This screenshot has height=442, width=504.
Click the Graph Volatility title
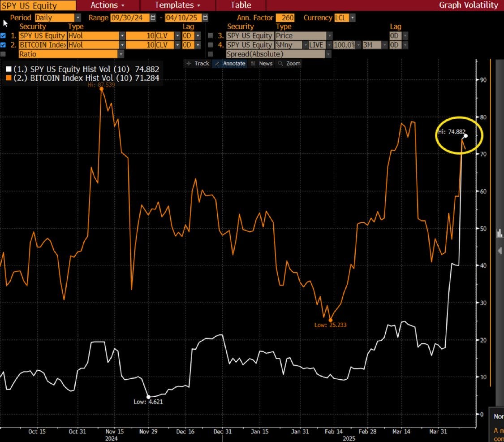[x=468, y=5]
